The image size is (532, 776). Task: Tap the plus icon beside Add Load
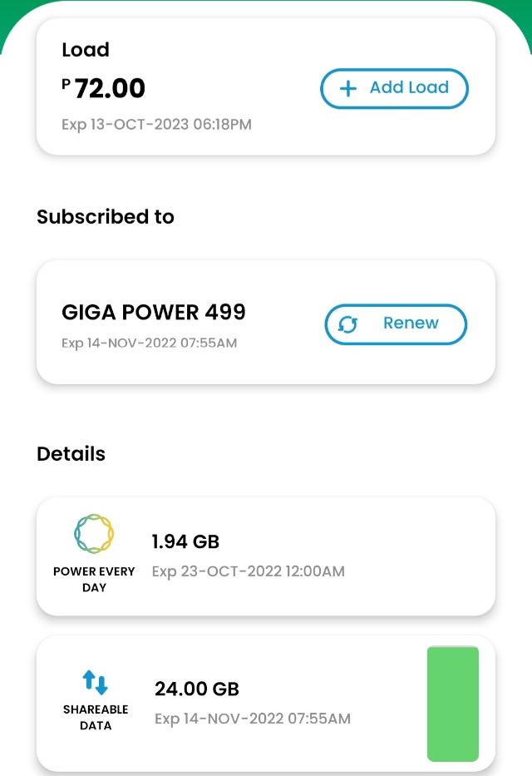tap(348, 89)
